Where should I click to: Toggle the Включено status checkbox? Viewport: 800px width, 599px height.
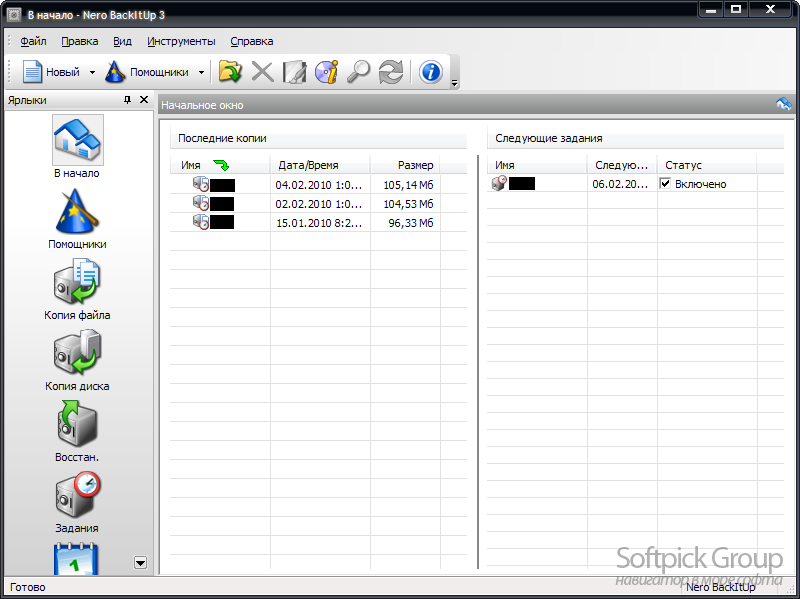pos(665,184)
